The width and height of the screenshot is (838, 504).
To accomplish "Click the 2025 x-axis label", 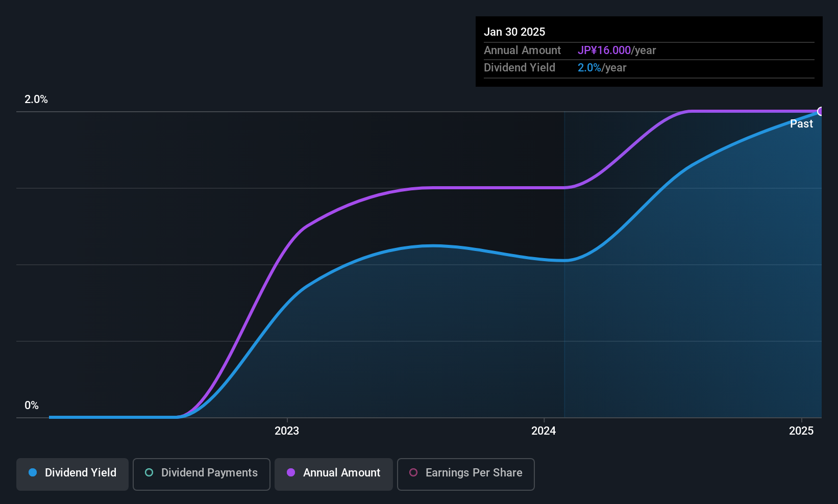I will coord(801,431).
